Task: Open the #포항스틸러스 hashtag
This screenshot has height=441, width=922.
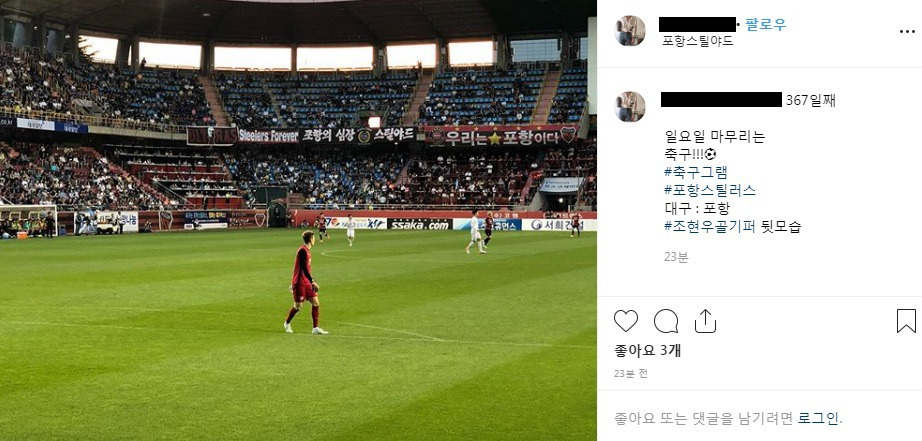Action: click(710, 190)
